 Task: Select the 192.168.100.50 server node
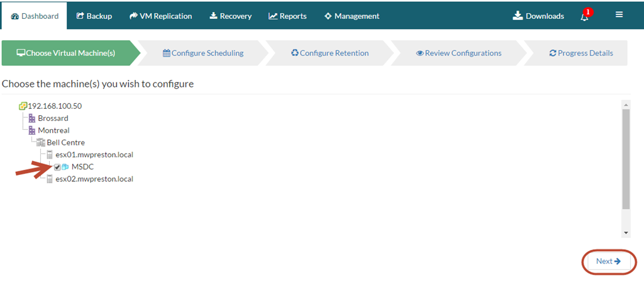pos(55,106)
